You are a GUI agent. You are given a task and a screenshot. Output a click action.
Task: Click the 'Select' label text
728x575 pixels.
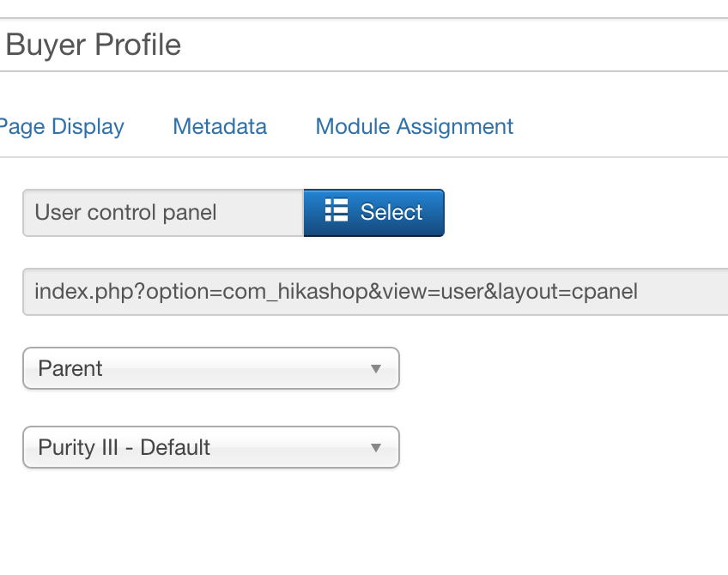[x=391, y=213]
